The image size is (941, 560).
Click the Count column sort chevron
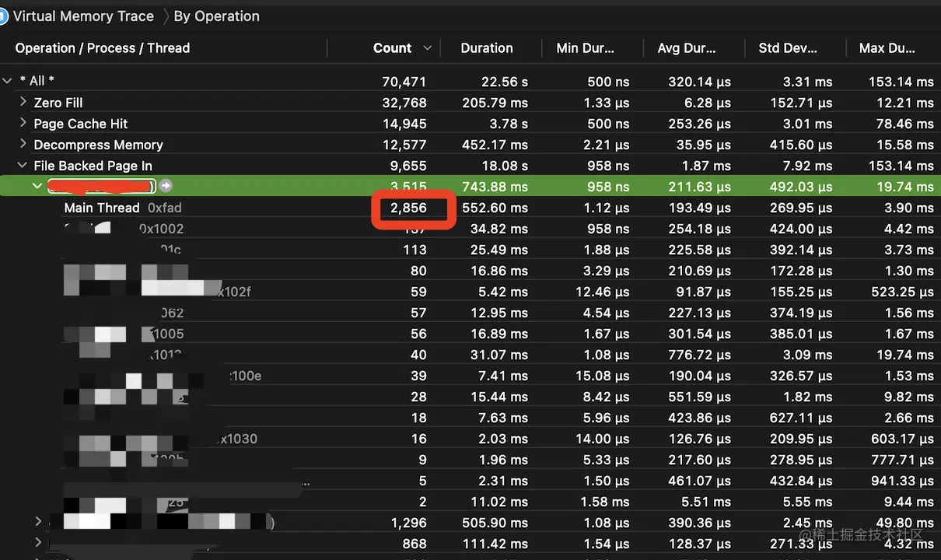click(x=427, y=48)
